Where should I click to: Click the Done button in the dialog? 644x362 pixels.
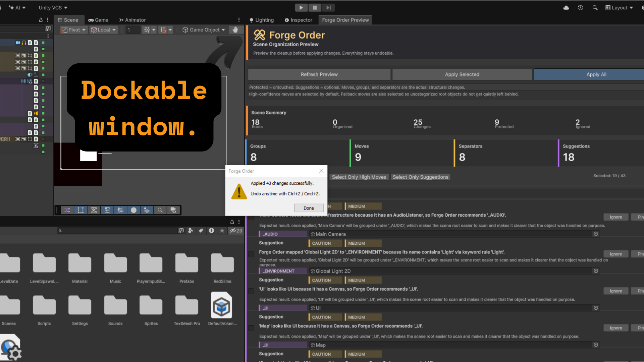pyautogui.click(x=309, y=208)
